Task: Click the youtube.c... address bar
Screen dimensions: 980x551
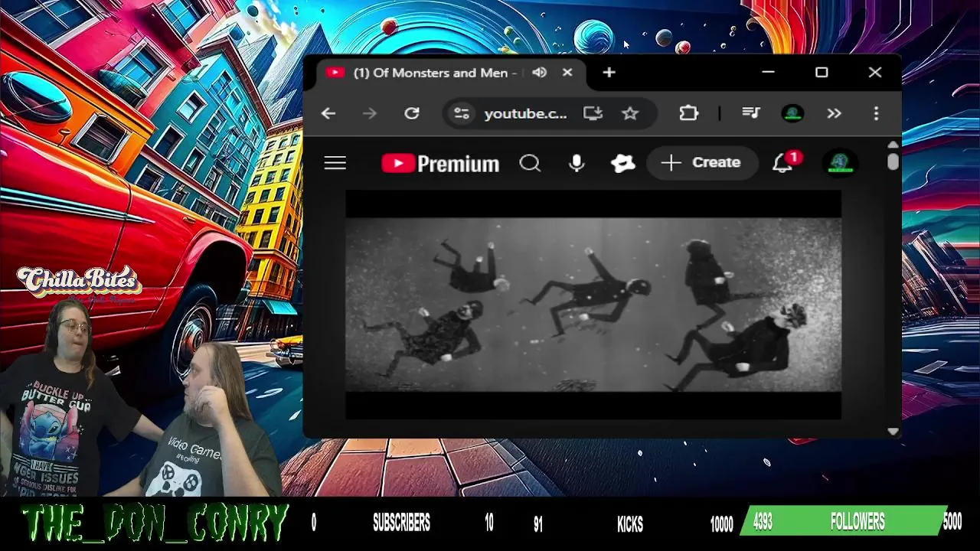Action: (525, 113)
